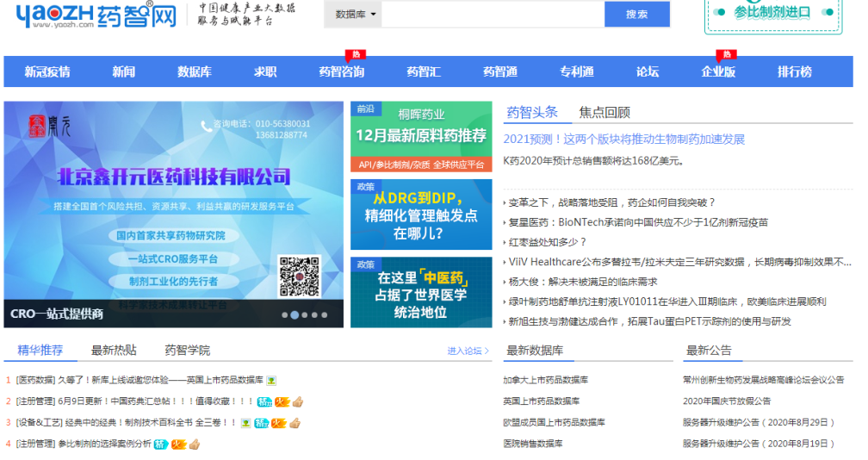Open 服务器升级维护公告 2020年8月29日
This screenshot has width=868, height=460.
point(759,422)
